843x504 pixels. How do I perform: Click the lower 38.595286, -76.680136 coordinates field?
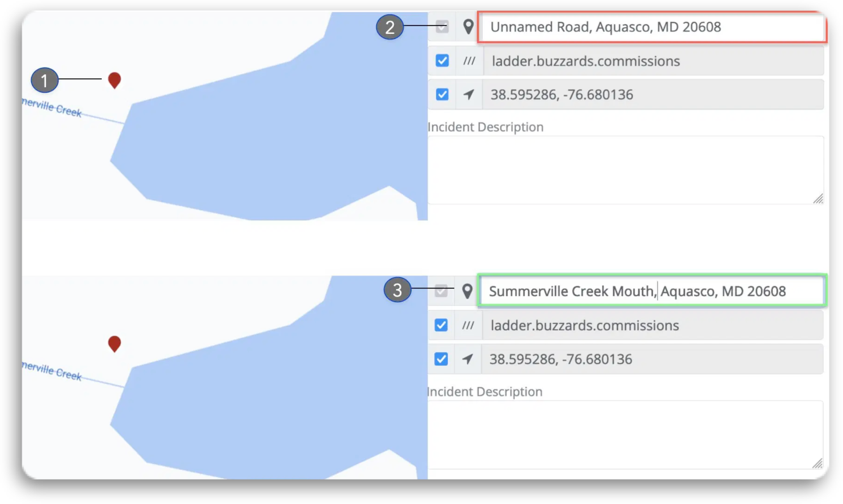(x=652, y=359)
